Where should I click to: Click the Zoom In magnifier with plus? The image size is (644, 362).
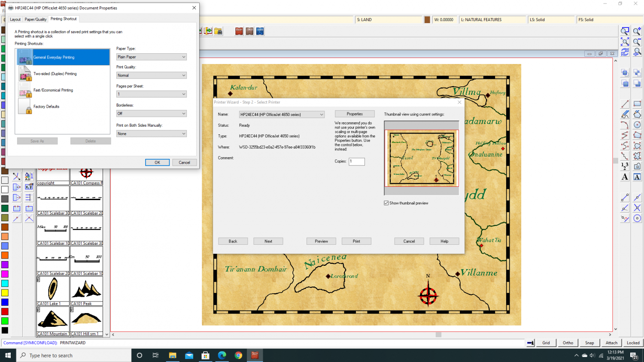tap(637, 31)
